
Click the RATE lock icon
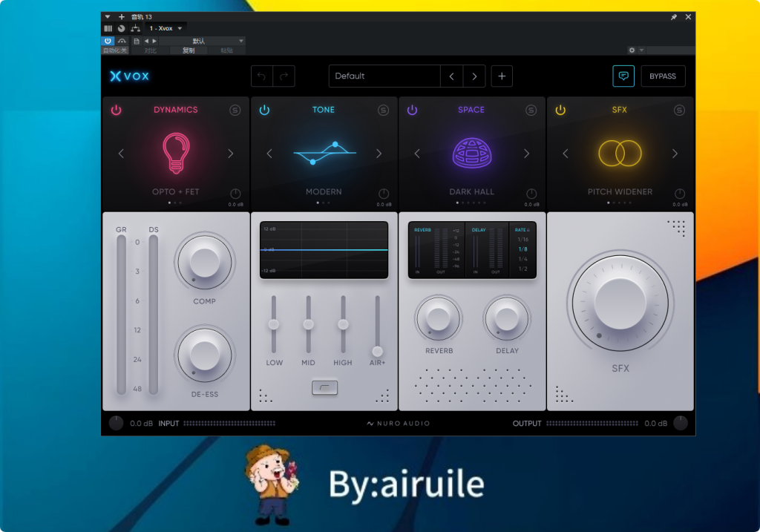pyautogui.click(x=528, y=230)
